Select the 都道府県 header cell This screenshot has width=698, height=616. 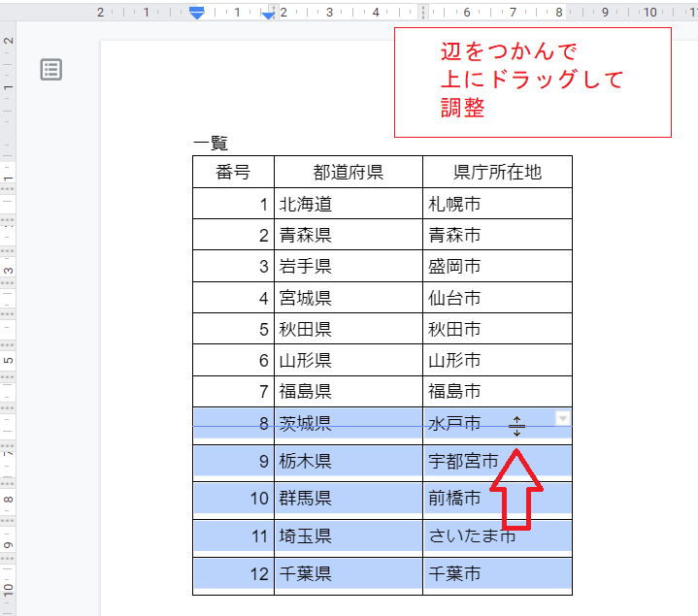pyautogui.click(x=349, y=172)
